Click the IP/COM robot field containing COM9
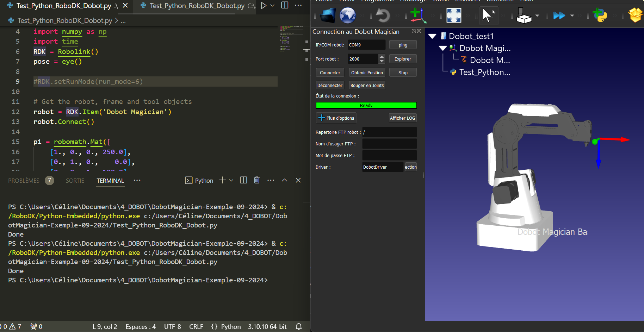Image resolution: width=644 pixels, height=332 pixels. [366, 45]
